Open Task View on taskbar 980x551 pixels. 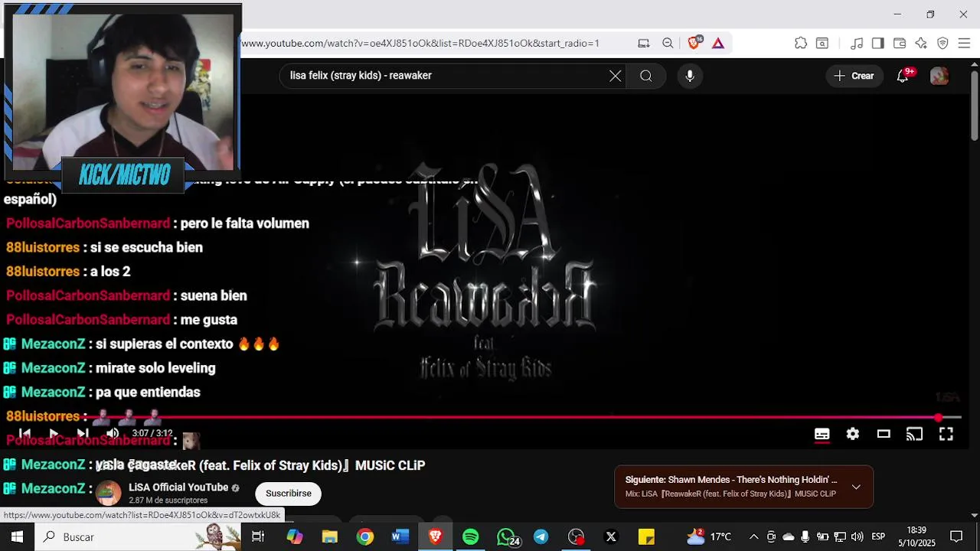pyautogui.click(x=258, y=537)
